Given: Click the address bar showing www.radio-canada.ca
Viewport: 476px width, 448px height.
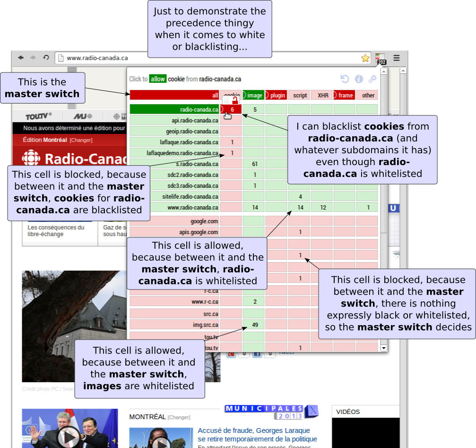Looking at the screenshot, I should [213, 58].
